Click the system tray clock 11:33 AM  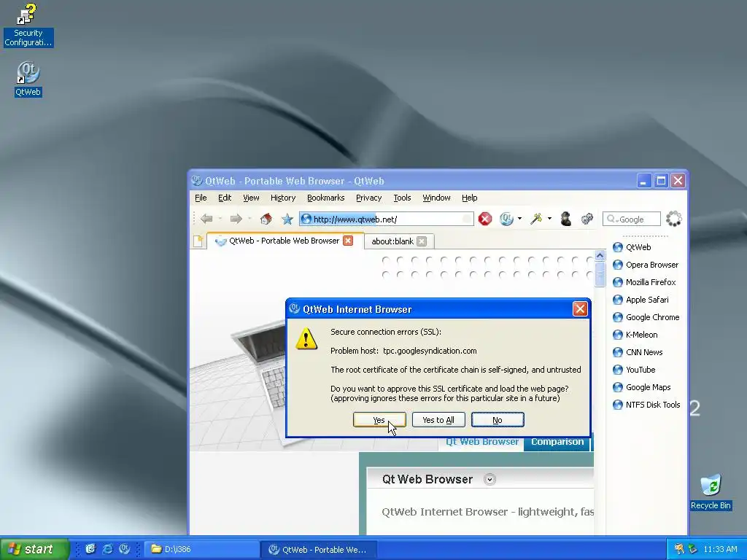tap(720, 549)
